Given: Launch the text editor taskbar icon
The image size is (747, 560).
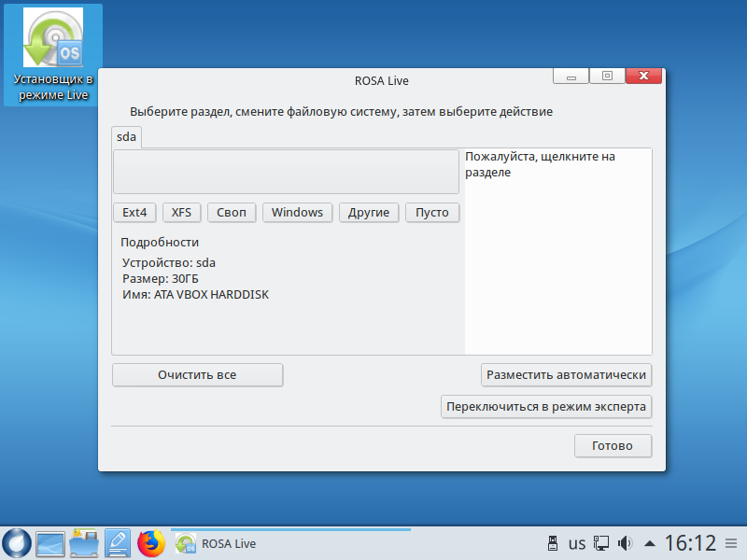Looking at the screenshot, I should click(117, 543).
